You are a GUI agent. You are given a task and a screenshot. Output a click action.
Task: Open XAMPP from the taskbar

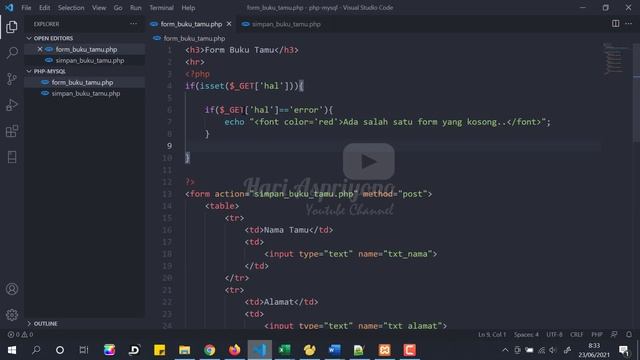click(x=384, y=350)
